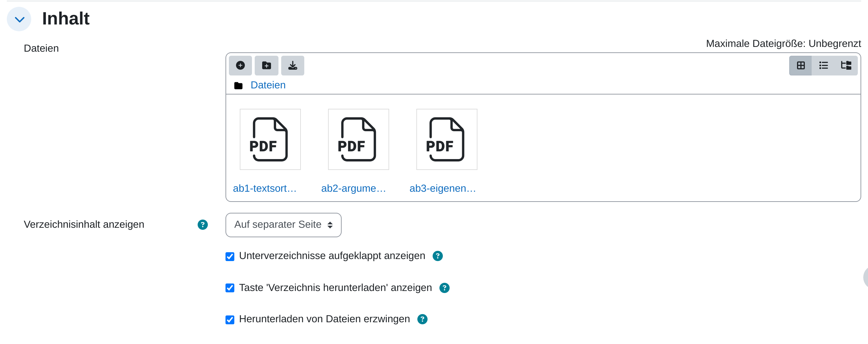Click the add file plus icon
Screen dimensions: 868x344
[240, 66]
